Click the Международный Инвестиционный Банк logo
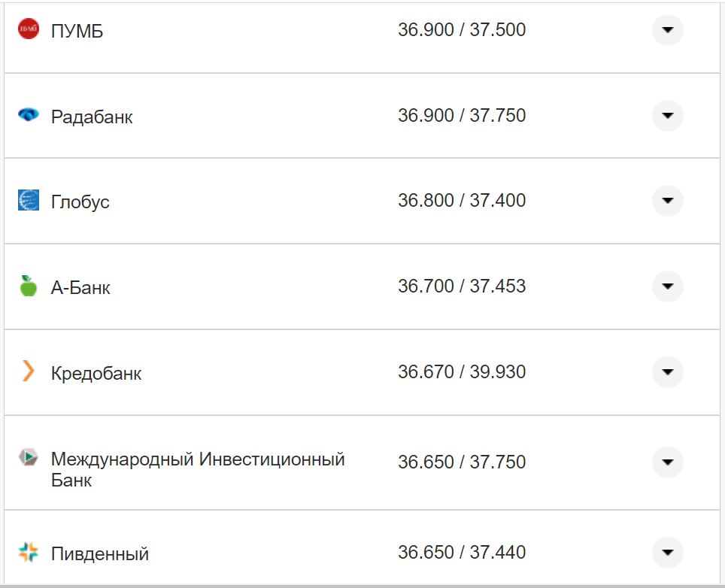The width and height of the screenshot is (725, 588). pos(28,456)
